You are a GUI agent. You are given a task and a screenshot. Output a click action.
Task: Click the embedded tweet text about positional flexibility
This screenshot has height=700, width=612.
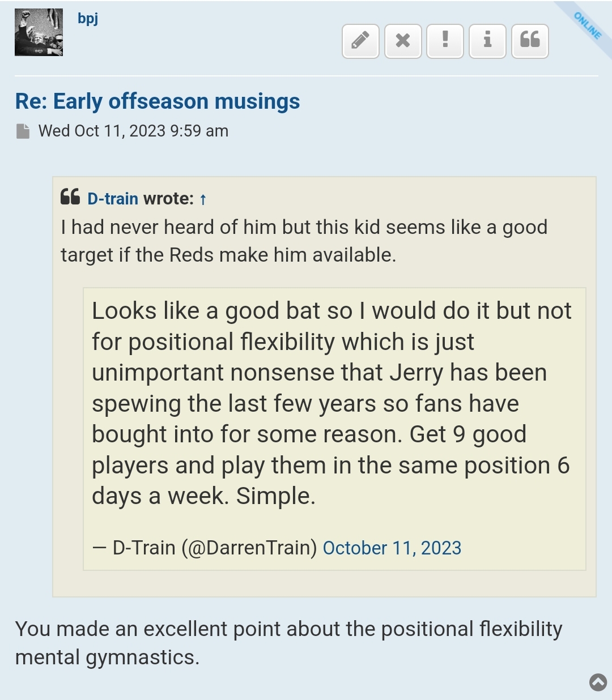pos(331,403)
